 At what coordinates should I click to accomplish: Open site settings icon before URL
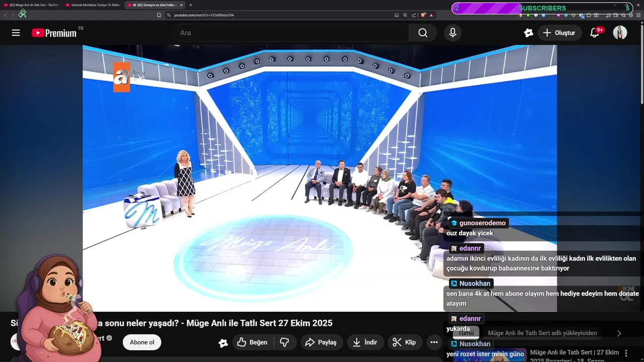(169, 15)
